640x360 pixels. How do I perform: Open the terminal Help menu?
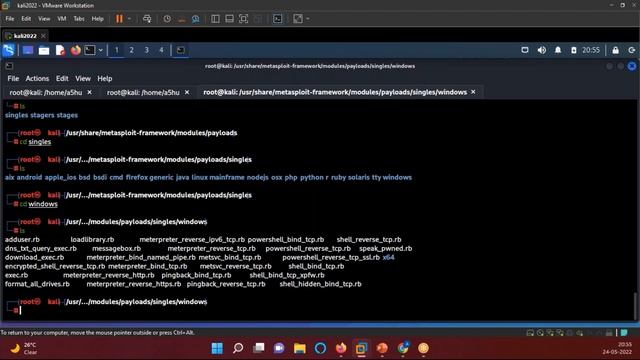point(104,78)
